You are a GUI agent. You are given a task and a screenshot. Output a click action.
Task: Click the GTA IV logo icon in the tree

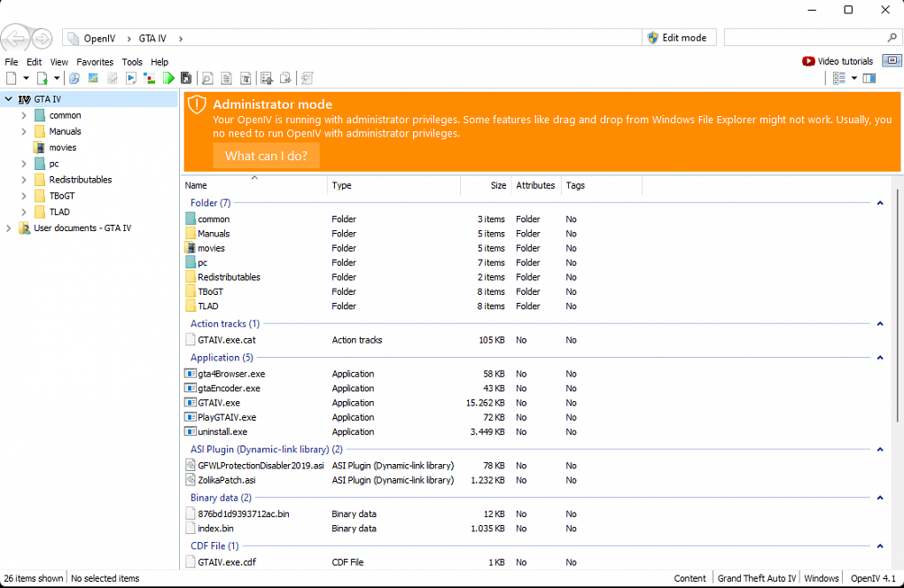pyautogui.click(x=24, y=99)
